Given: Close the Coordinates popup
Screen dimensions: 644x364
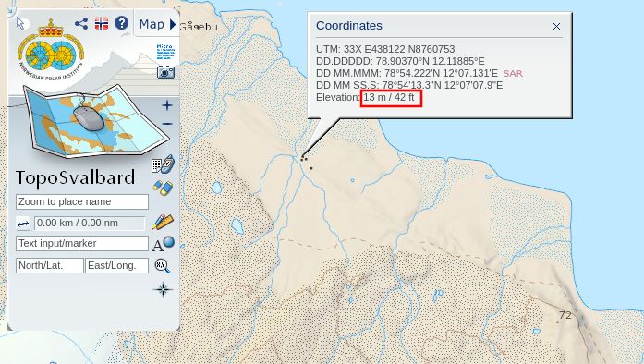Looking at the screenshot, I should coord(556,26).
